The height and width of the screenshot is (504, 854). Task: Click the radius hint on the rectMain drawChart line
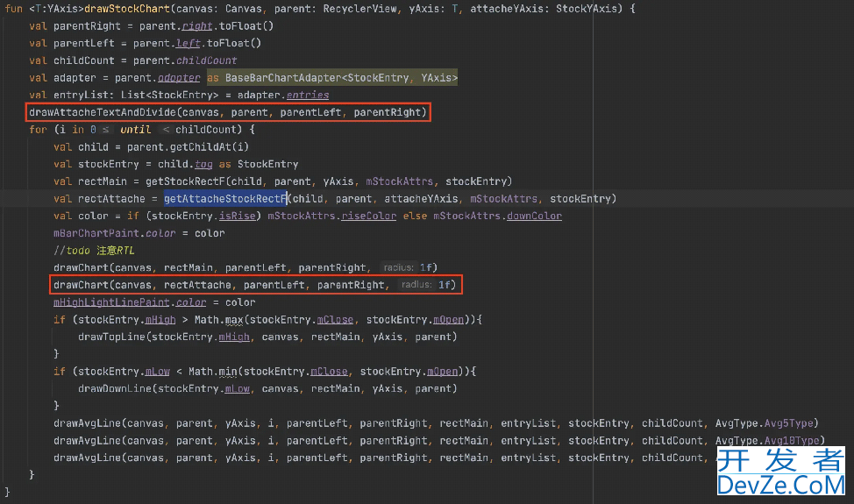coord(398,268)
